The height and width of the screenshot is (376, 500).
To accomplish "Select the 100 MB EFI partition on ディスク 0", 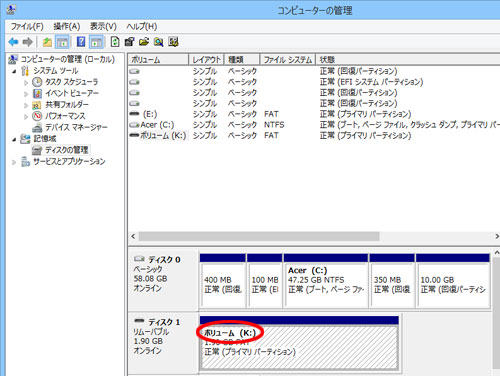I will pos(265,281).
